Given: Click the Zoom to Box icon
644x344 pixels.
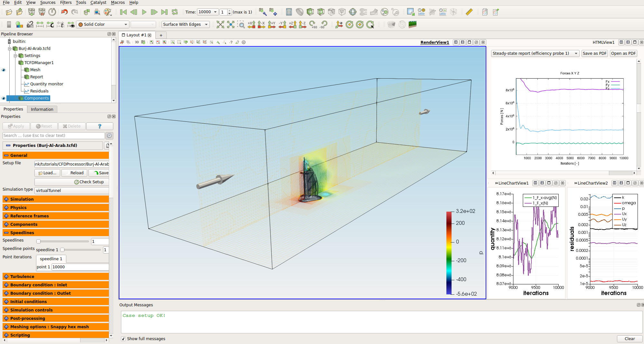Looking at the screenshot, I should (x=241, y=24).
